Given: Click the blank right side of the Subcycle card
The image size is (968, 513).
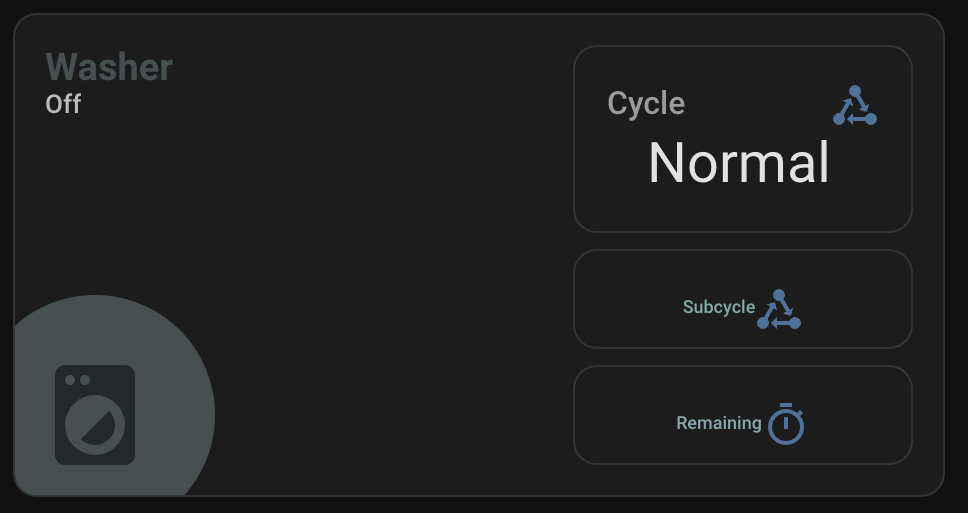Looking at the screenshot, I should point(860,300).
